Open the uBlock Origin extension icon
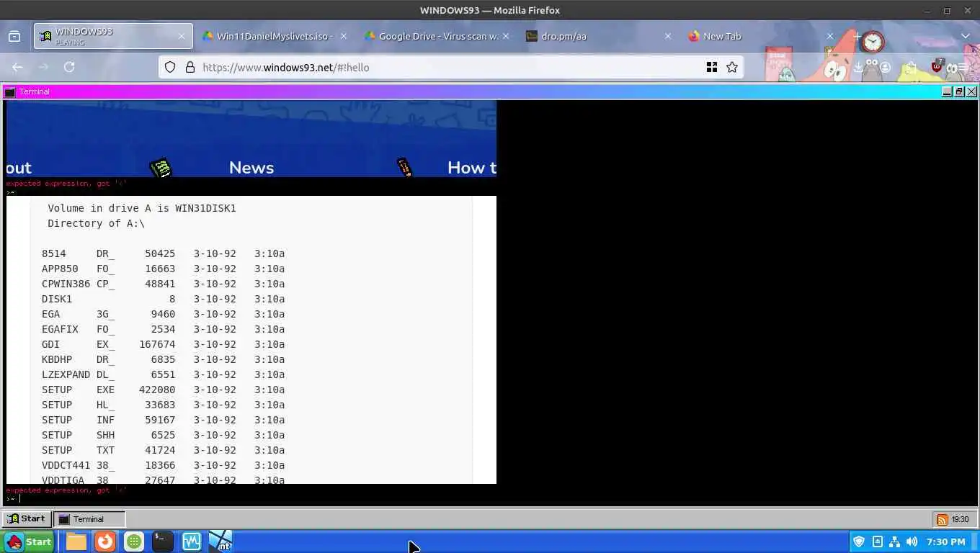Viewport: 980px width, 553px height. coord(936,66)
